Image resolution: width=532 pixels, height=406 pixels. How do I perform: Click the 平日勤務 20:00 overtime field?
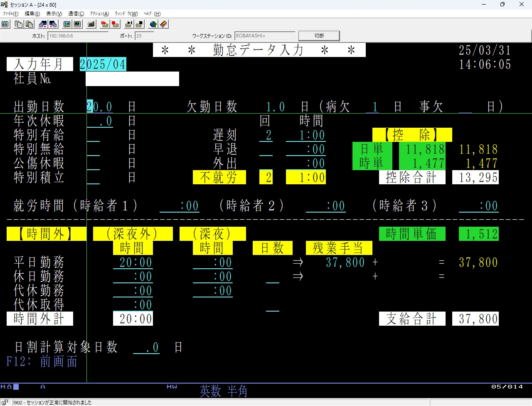[133, 262]
